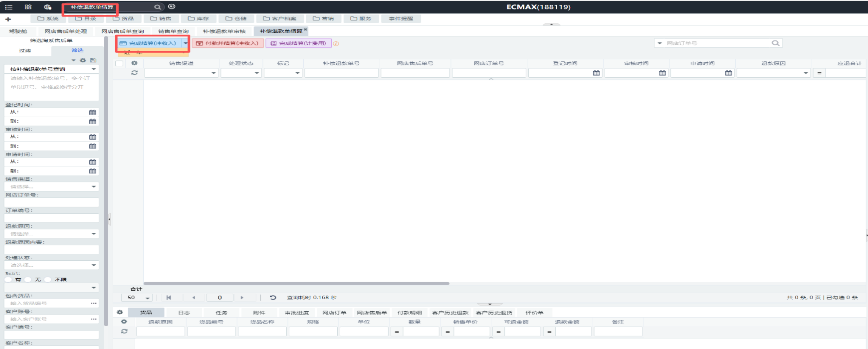Select the 无 radio option under 标记
The image size is (868, 349).
28,280
